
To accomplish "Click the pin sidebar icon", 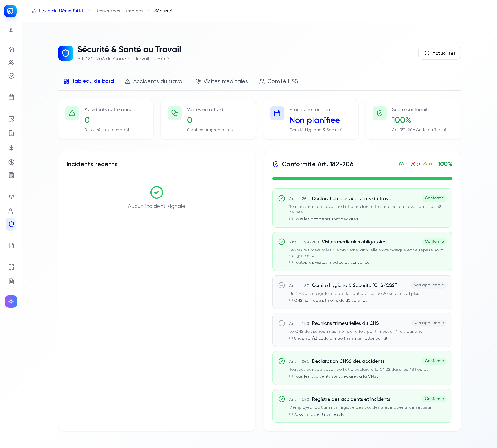I will tap(11, 30).
